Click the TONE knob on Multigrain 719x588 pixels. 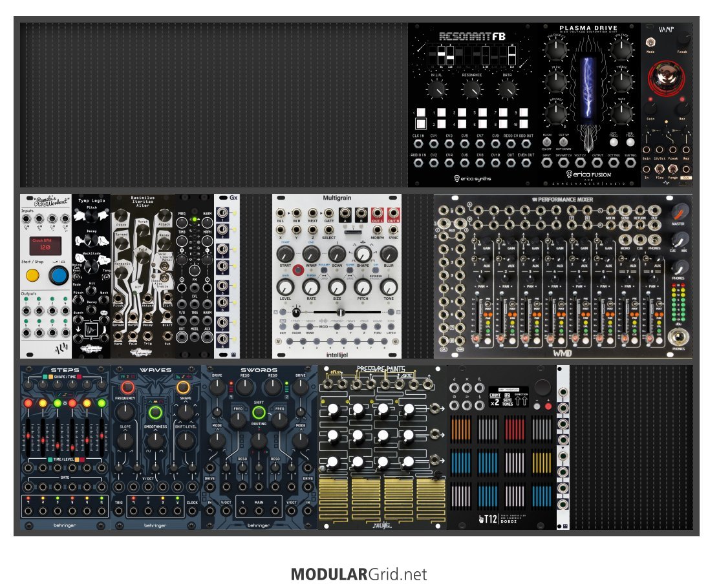[x=389, y=288]
